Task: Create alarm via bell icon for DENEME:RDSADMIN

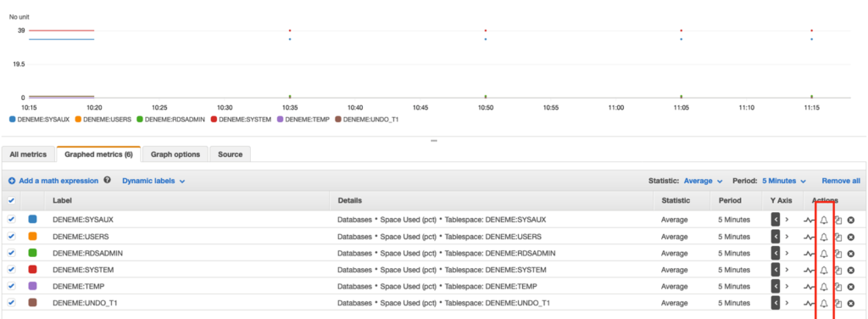Action: tap(824, 253)
